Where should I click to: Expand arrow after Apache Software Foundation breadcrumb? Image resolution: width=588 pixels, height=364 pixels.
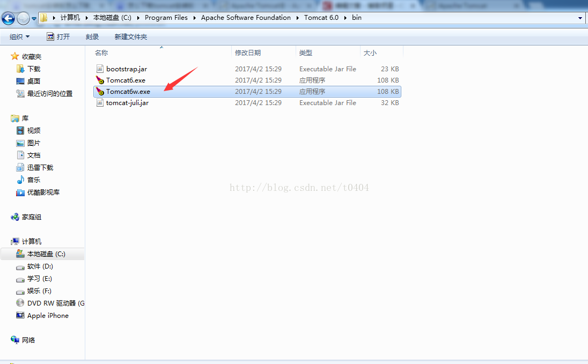click(298, 18)
